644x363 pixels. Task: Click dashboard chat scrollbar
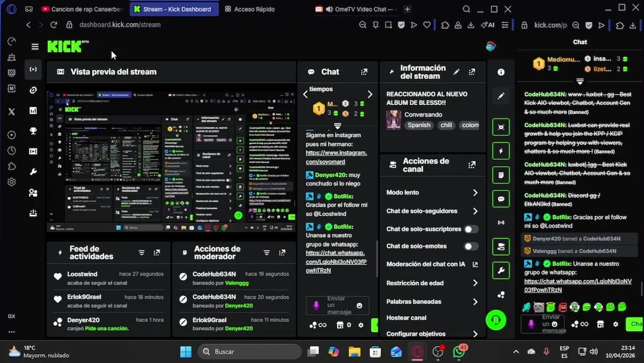[x=377, y=258]
